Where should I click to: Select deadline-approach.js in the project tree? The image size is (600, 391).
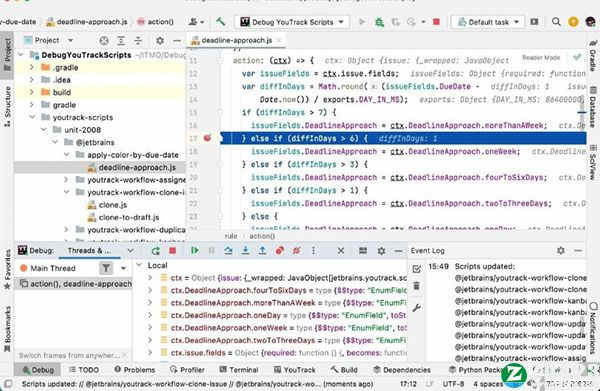pos(137,167)
